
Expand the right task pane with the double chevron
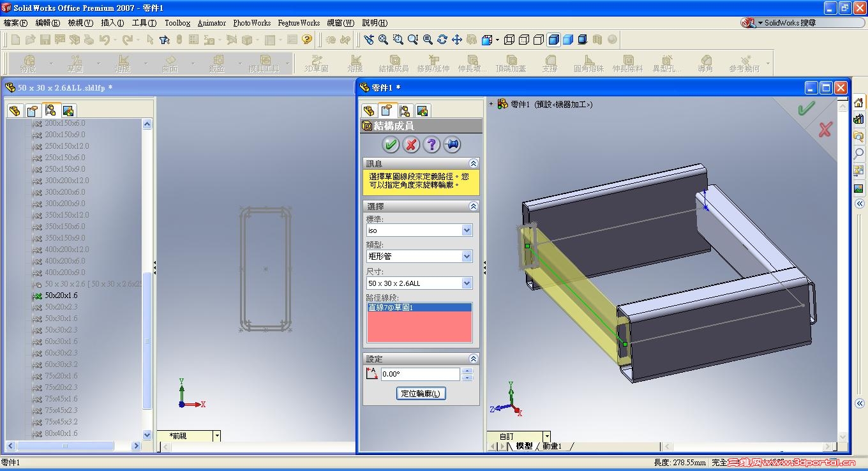click(859, 204)
